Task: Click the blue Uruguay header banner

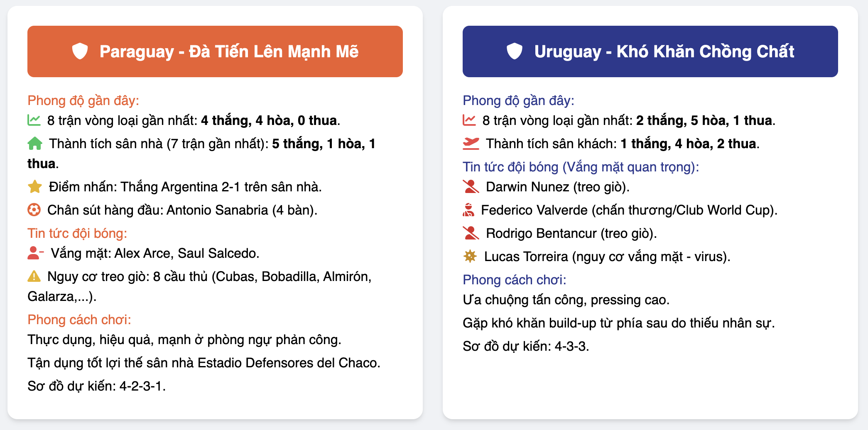Action: pyautogui.click(x=650, y=51)
